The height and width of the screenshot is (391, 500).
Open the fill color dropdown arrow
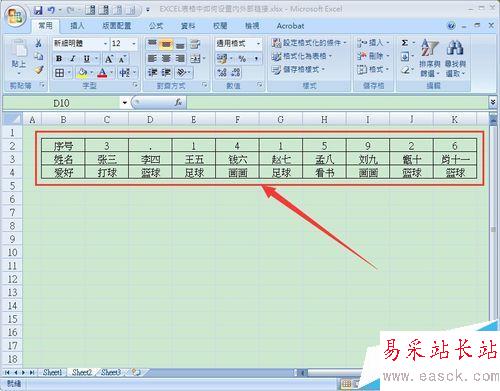(x=92, y=72)
